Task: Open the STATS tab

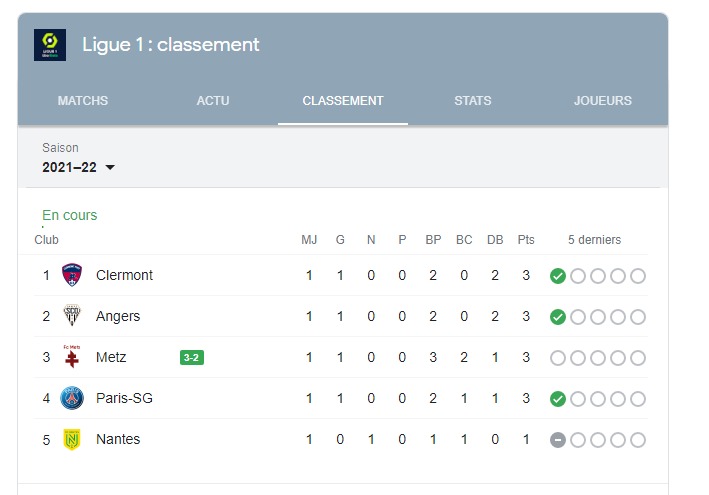Action: click(x=473, y=101)
